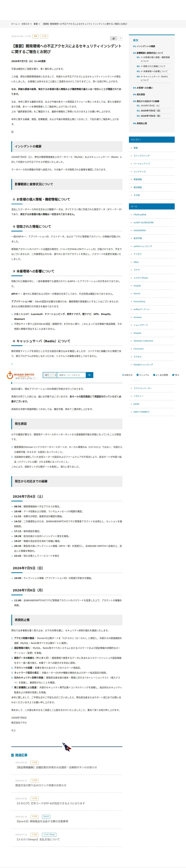The height and width of the screenshot is (868, 186).
Task: Open よくある質問 in the sticky header
Action: [160, 375]
